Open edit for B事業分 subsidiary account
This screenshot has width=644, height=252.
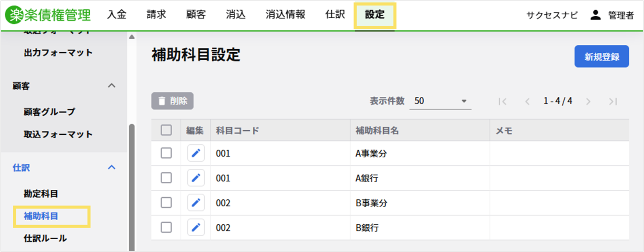point(196,203)
